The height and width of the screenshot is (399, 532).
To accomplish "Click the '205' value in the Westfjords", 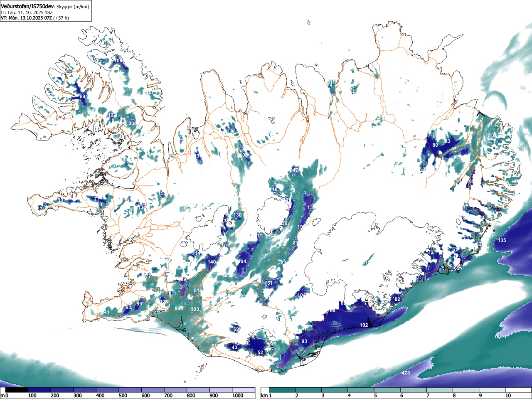I will [x=132, y=123].
